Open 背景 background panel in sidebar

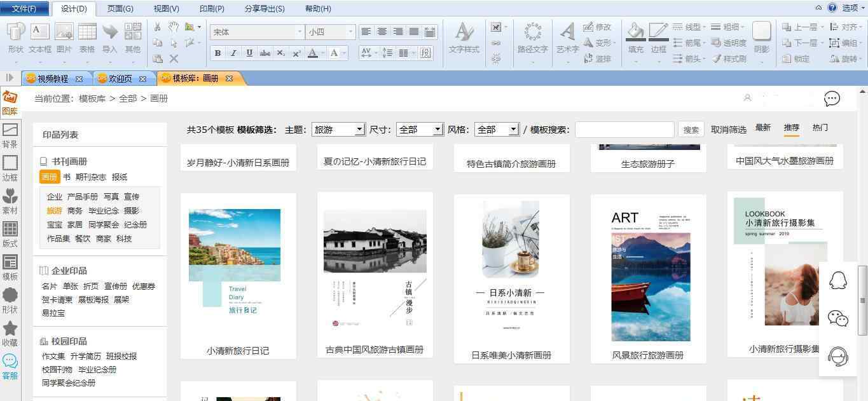[10, 135]
